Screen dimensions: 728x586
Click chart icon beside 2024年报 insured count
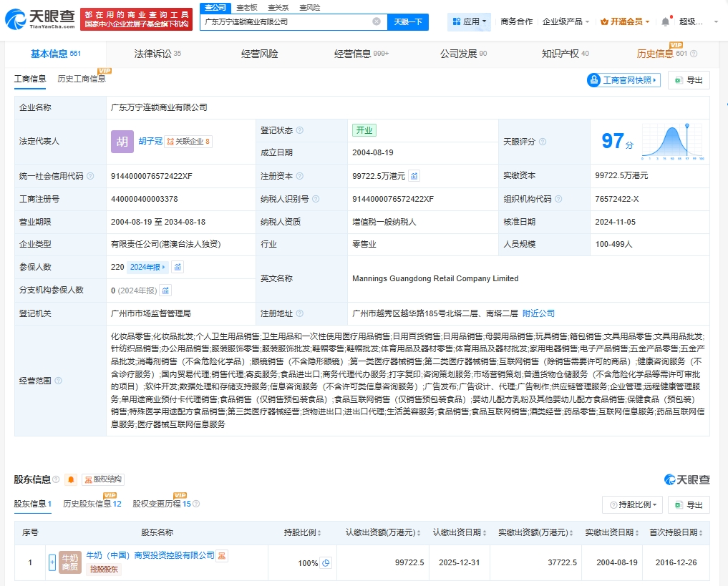pos(178,267)
